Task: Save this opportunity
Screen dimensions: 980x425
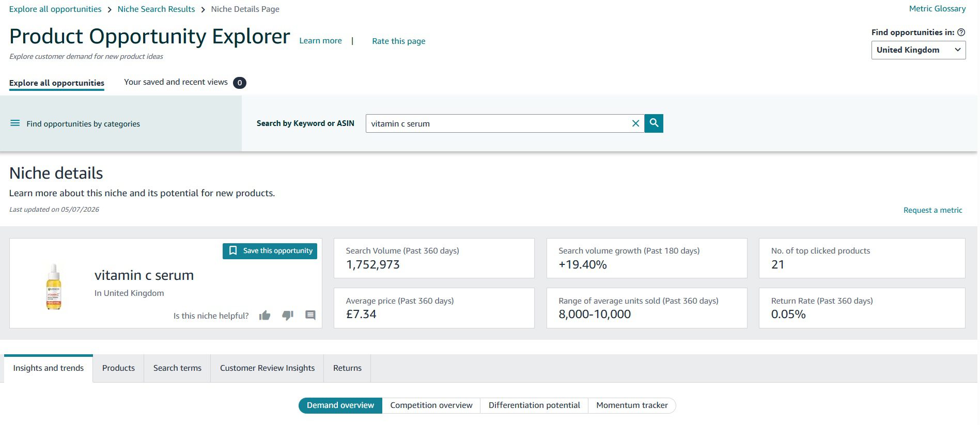Action: 270,251
